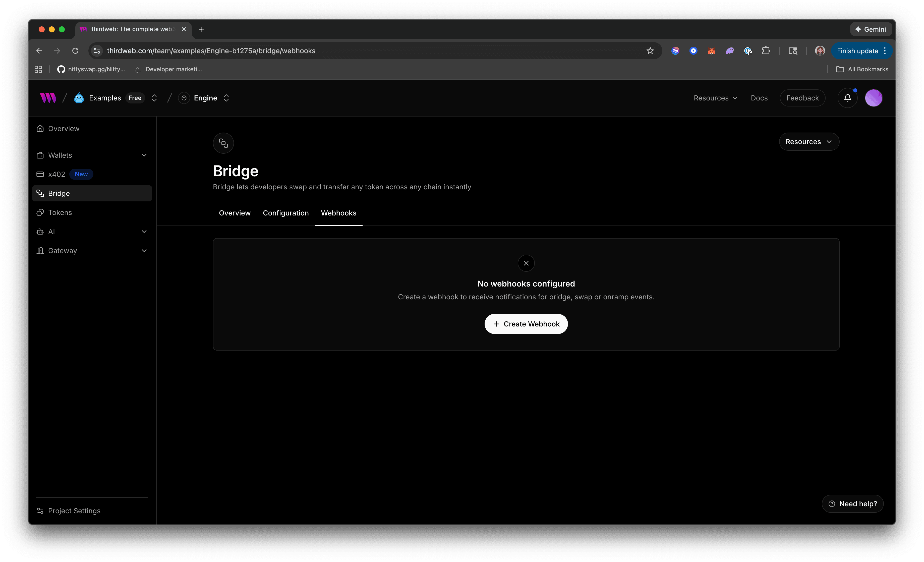Click the Gemini button in the browser toolbar

pos(871,29)
